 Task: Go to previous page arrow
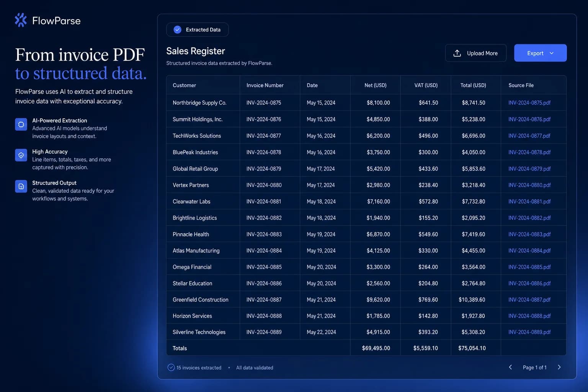510,367
